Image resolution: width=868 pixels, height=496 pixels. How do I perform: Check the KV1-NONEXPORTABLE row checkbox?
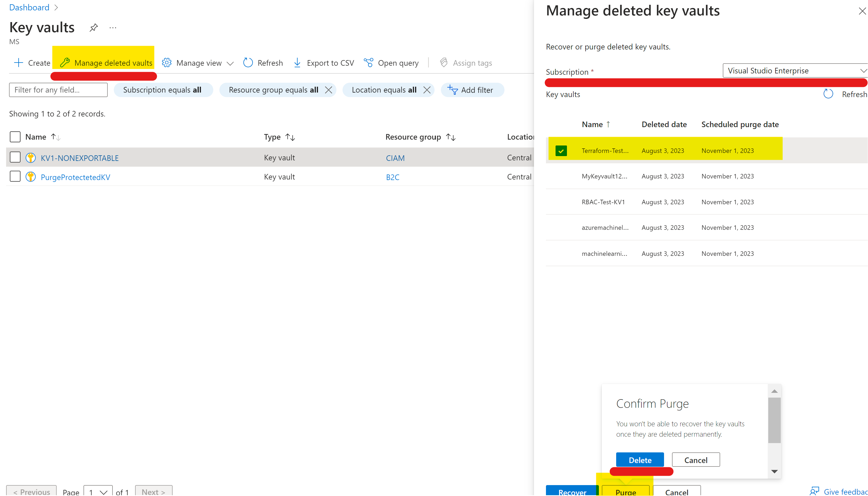15,157
